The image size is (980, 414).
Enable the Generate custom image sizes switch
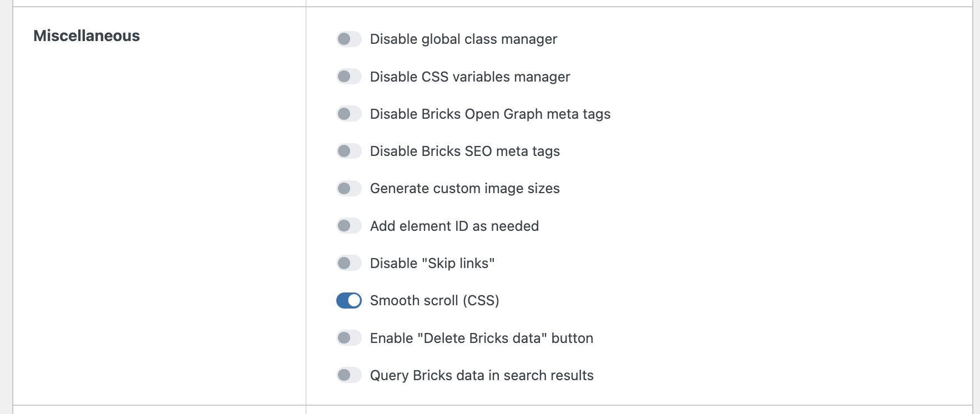(348, 189)
